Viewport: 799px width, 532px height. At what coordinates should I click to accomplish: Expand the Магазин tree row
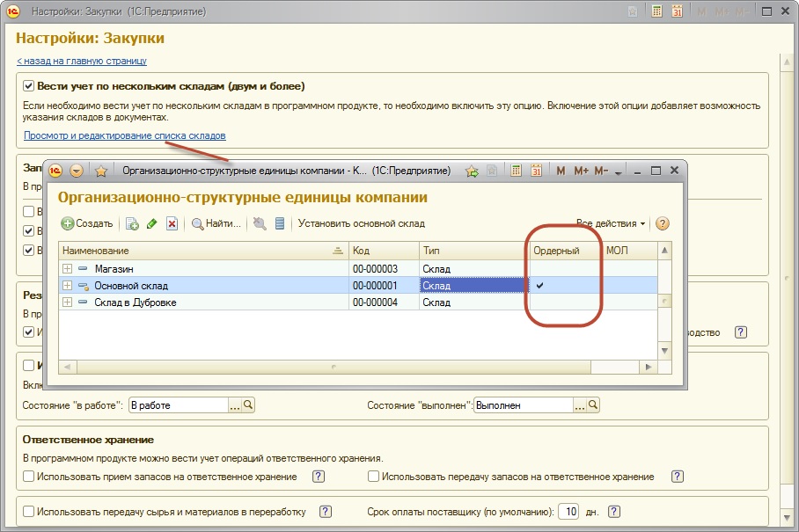(x=67, y=268)
